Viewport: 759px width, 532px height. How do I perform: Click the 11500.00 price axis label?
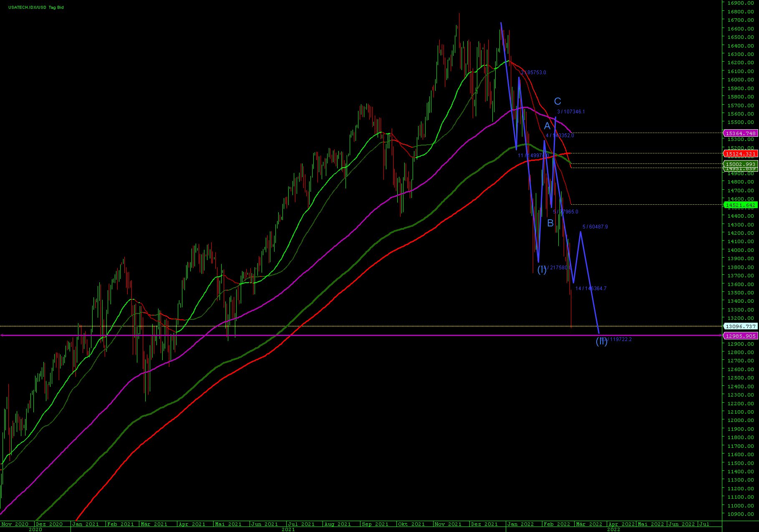pyautogui.click(x=741, y=463)
